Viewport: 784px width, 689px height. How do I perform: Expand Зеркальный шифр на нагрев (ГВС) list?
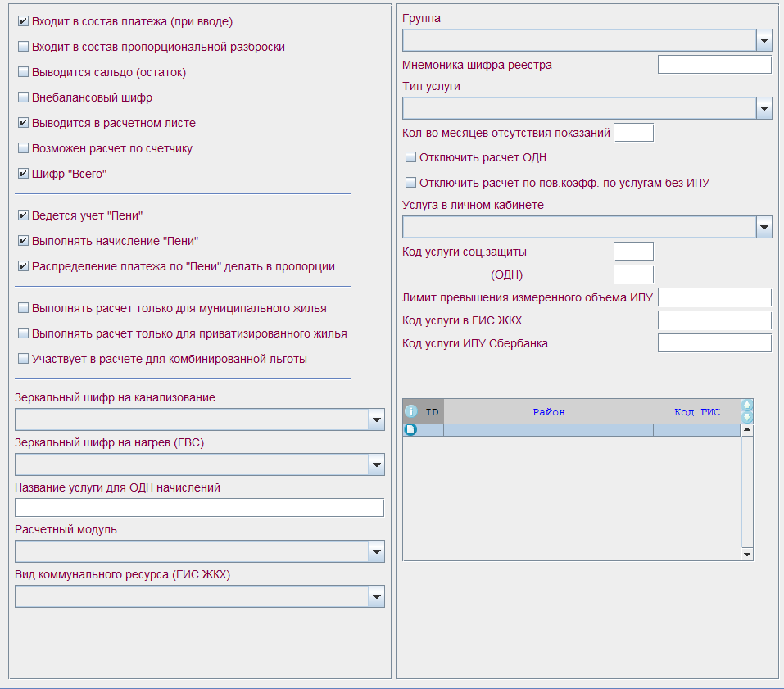[x=377, y=465]
